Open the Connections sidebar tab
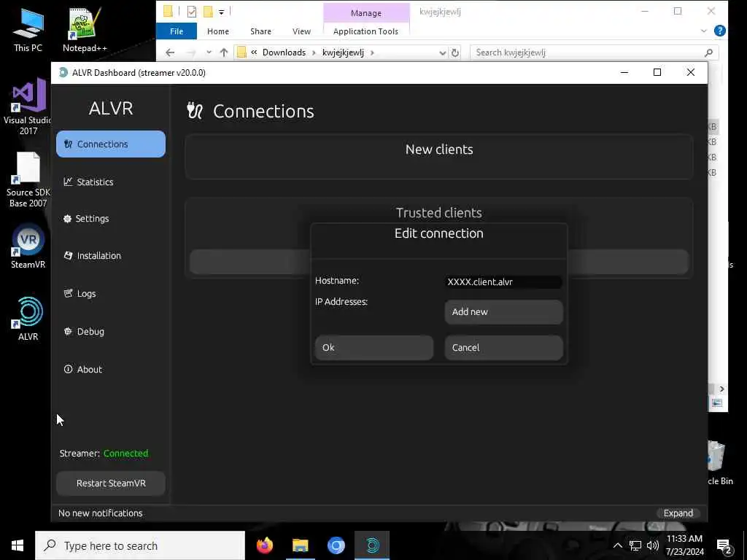This screenshot has width=747, height=560. click(x=111, y=144)
